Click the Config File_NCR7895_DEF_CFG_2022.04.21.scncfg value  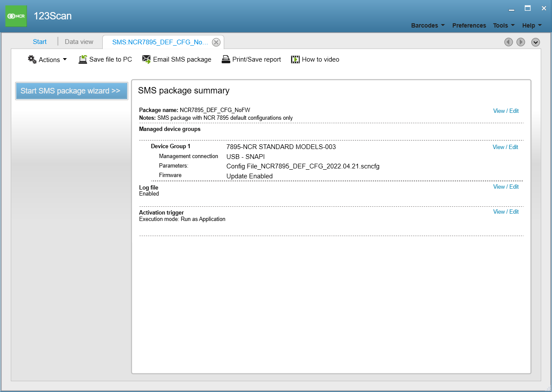(x=303, y=166)
